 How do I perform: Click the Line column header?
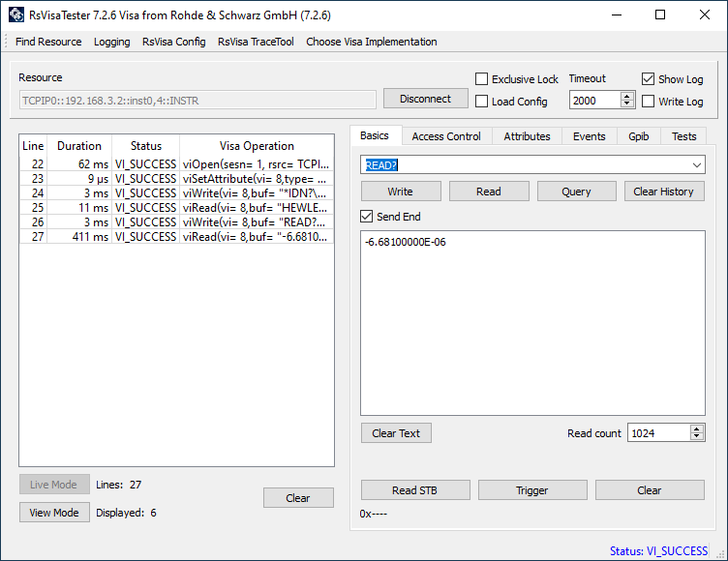pos(33,146)
